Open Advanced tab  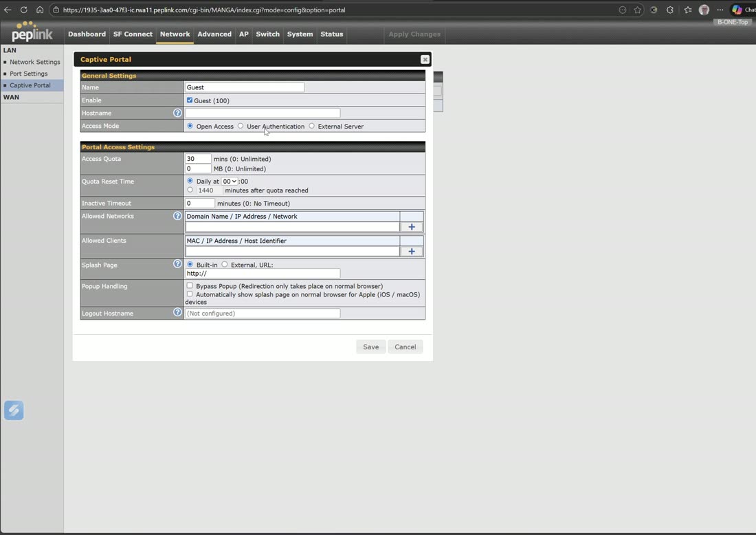click(214, 34)
